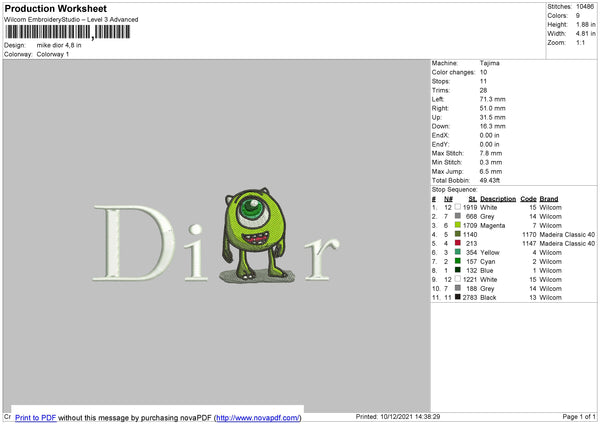Select black swatch in the Black row

458,297
